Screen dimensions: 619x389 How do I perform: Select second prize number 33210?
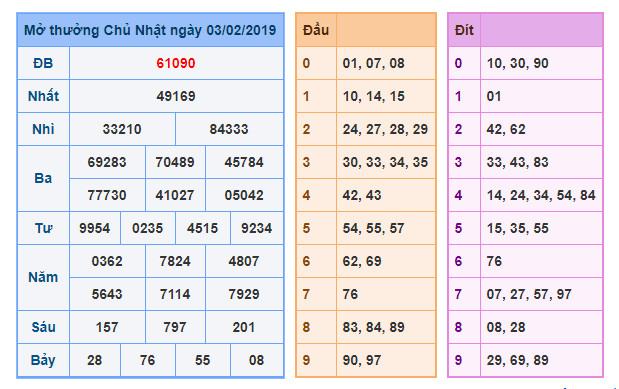pos(122,129)
